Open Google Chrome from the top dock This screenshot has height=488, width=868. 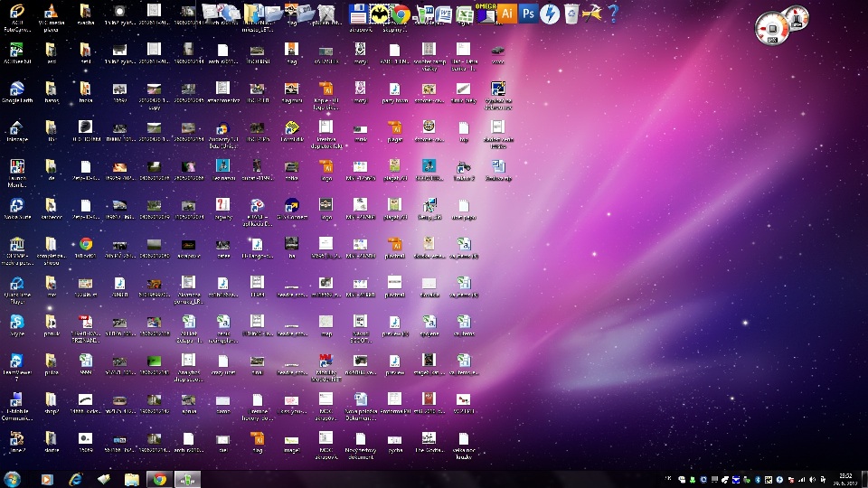(401, 14)
